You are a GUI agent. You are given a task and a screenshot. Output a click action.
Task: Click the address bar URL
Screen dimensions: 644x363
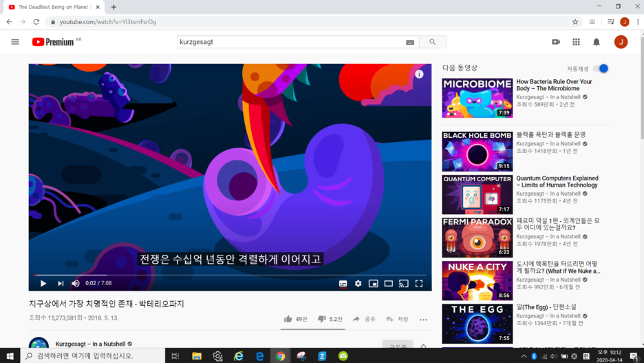[107, 22]
